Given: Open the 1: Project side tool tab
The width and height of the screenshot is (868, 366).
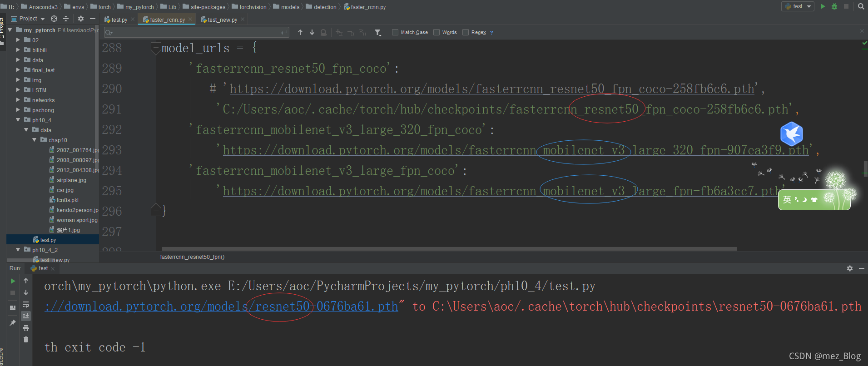Looking at the screenshot, I should coord(2,31).
